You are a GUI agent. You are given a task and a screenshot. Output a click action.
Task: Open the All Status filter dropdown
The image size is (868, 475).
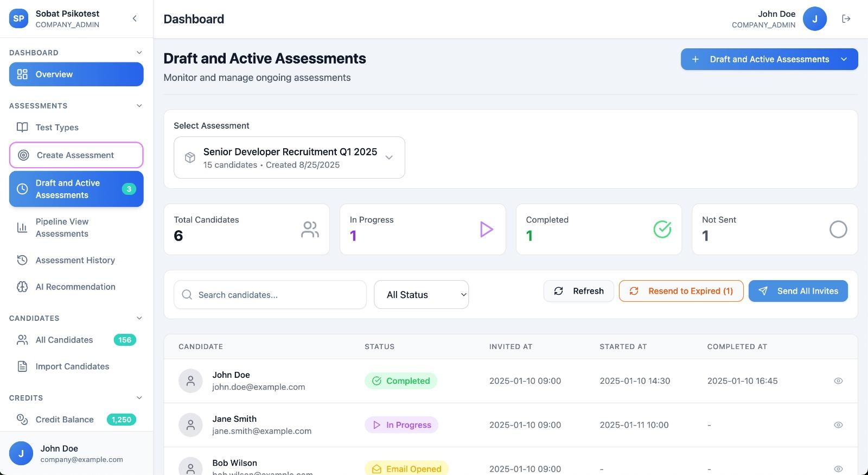421,295
